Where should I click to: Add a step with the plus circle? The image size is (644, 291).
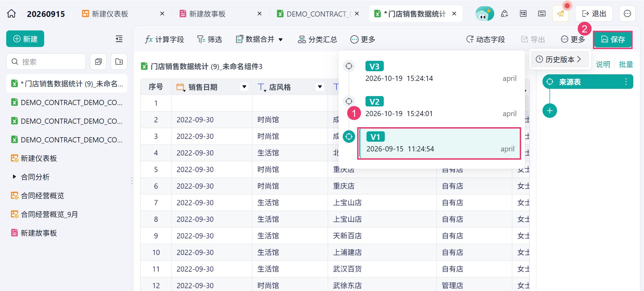[550, 111]
